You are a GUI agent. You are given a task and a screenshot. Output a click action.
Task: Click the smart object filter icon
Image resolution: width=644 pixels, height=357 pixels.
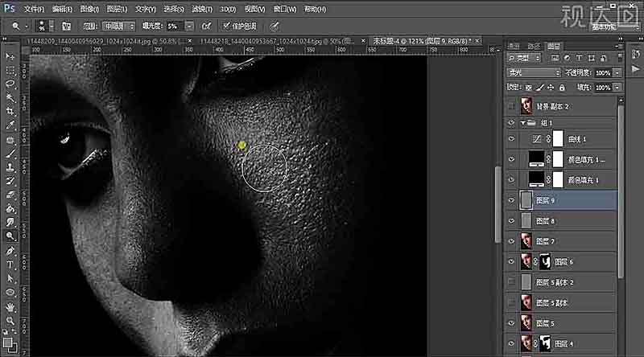(x=603, y=58)
